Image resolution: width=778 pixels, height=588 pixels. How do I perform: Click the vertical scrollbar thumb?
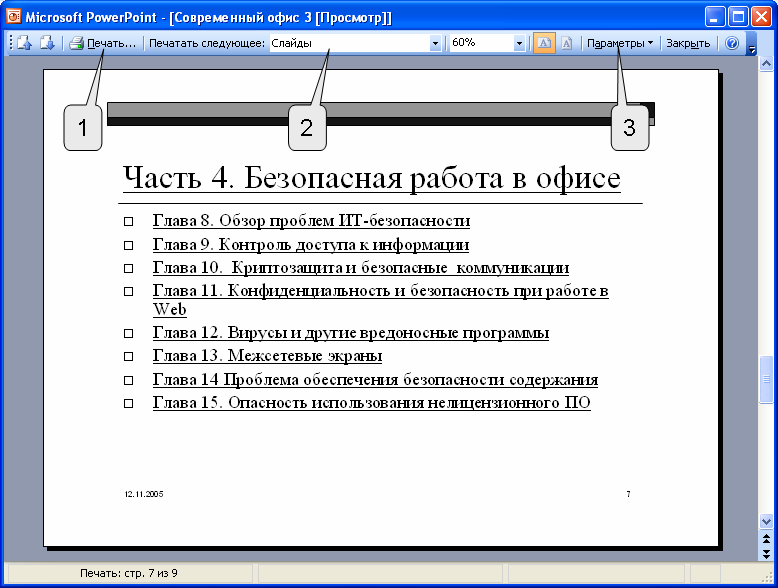(767, 377)
